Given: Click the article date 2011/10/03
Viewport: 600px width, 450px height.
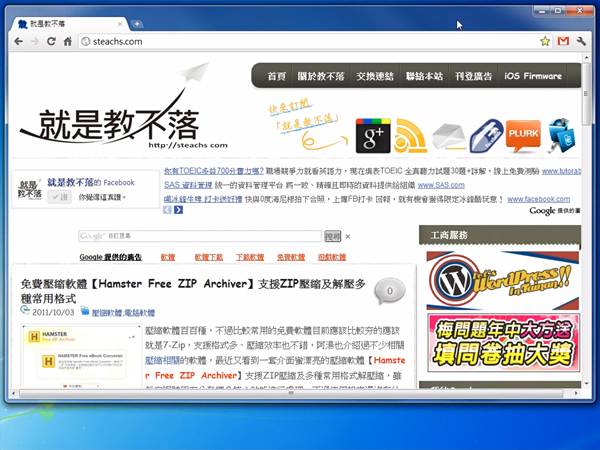Looking at the screenshot, I should point(53,312).
